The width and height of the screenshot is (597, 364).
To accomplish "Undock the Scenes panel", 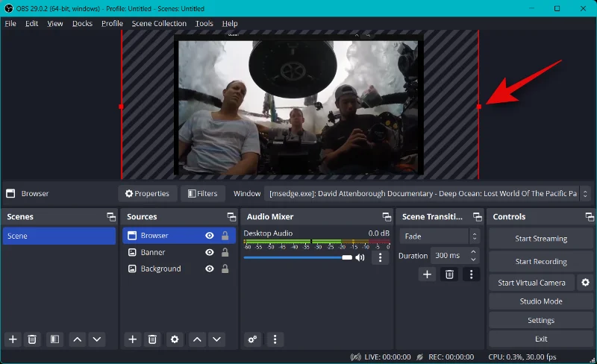I will tap(111, 216).
